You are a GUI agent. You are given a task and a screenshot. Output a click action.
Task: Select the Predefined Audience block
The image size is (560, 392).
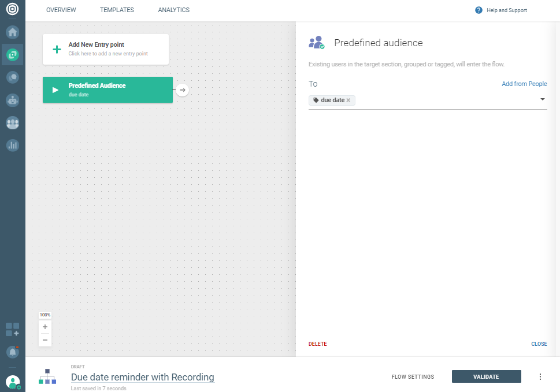pos(107,90)
